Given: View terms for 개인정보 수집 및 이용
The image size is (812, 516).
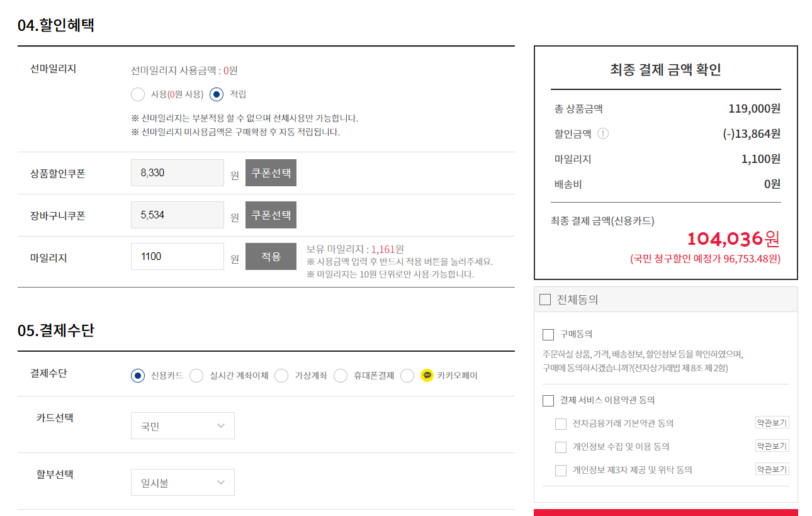Looking at the screenshot, I should pos(772,446).
